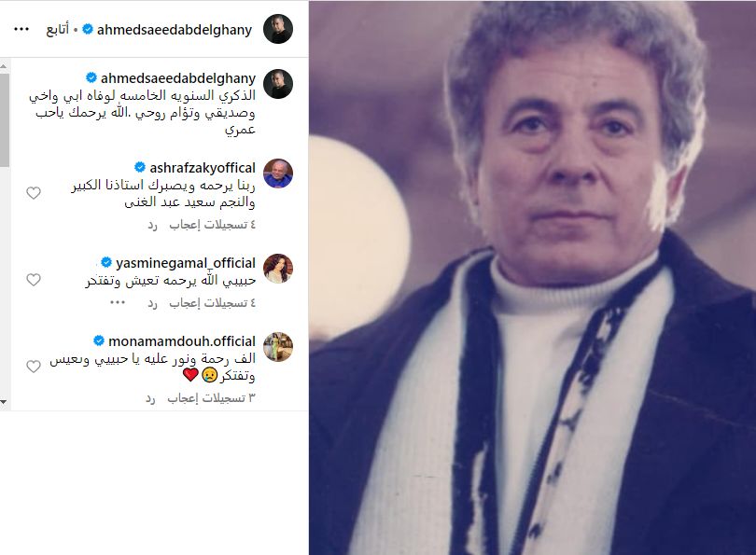The width and height of the screenshot is (756, 555).
Task: Click ashrafzakyoffical's profile picture
Action: (278, 173)
